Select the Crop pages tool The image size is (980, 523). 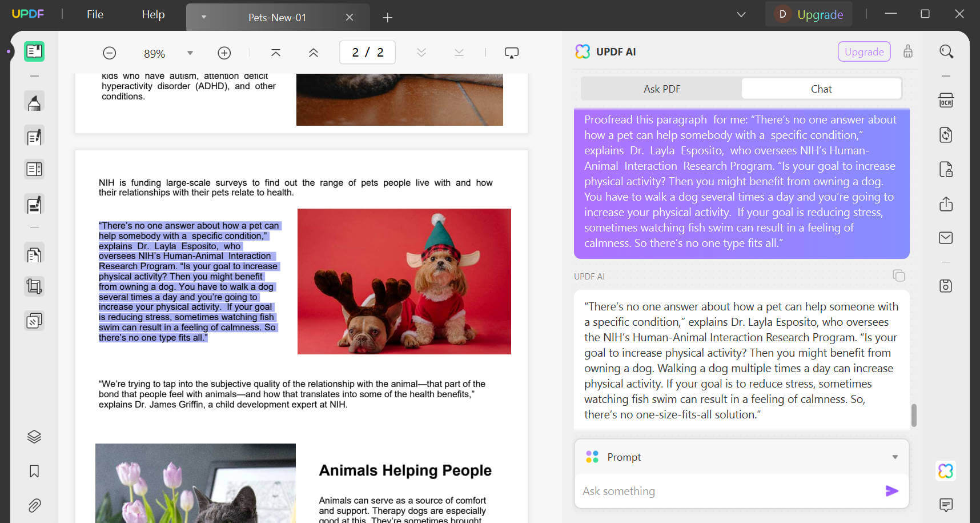pyautogui.click(x=34, y=286)
